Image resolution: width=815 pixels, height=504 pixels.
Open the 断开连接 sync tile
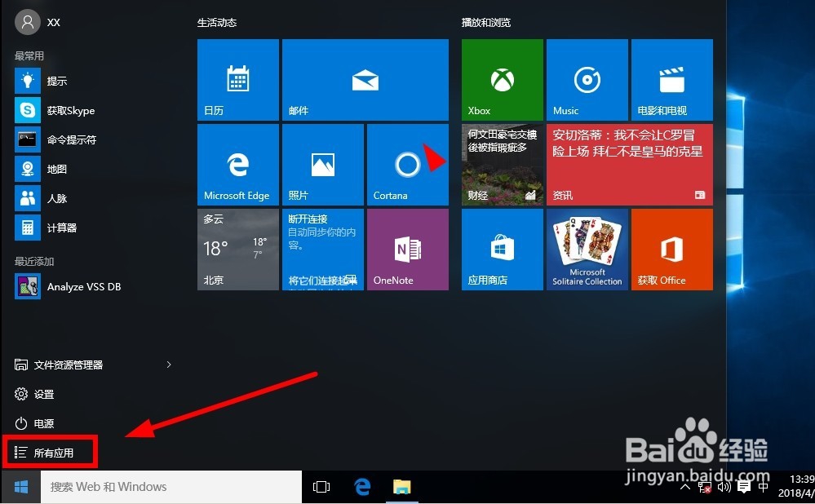click(323, 250)
